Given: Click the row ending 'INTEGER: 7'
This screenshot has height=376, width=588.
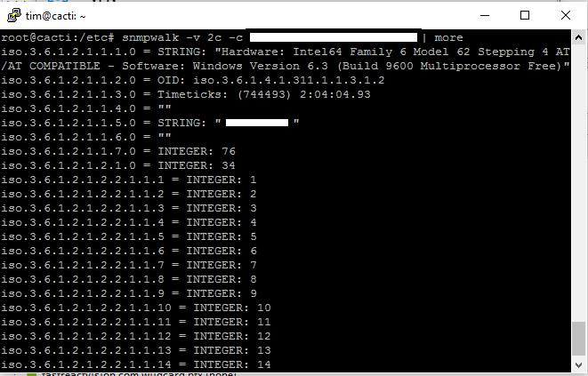Looking at the screenshot, I should (x=129, y=266).
